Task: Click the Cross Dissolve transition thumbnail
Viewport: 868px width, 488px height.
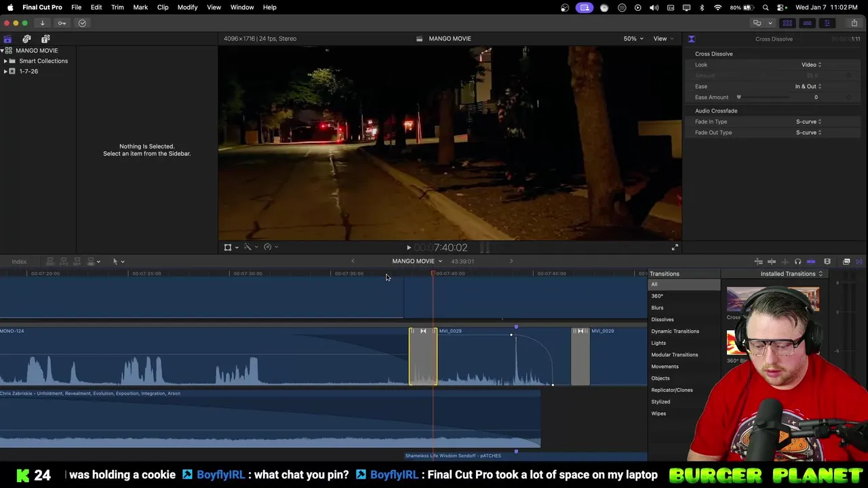Action: coord(773,300)
